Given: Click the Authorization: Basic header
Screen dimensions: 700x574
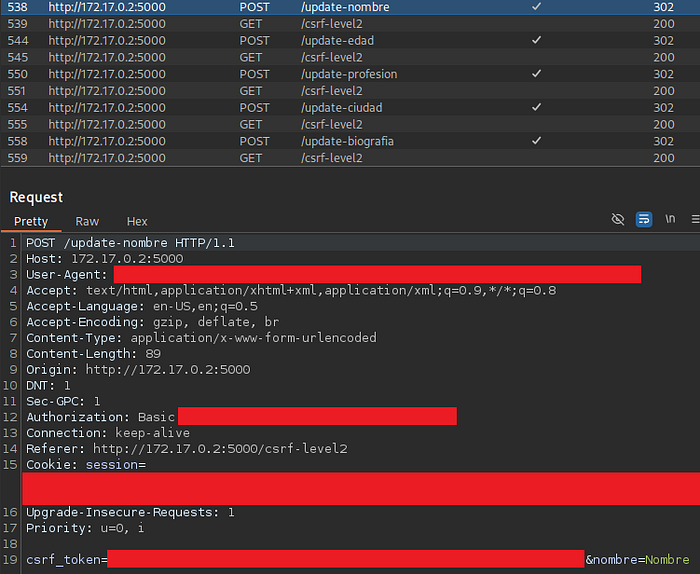Looking at the screenshot, I should [100, 417].
